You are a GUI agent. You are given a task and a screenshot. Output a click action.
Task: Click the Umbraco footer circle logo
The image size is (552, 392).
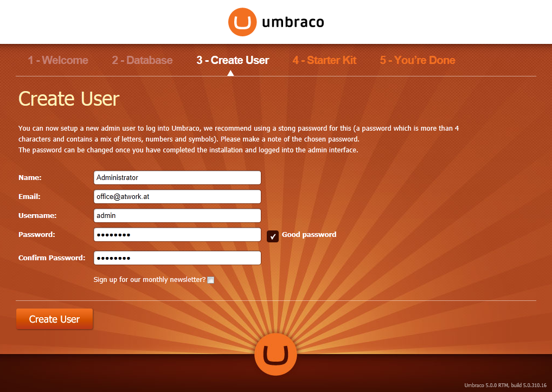[275, 354]
